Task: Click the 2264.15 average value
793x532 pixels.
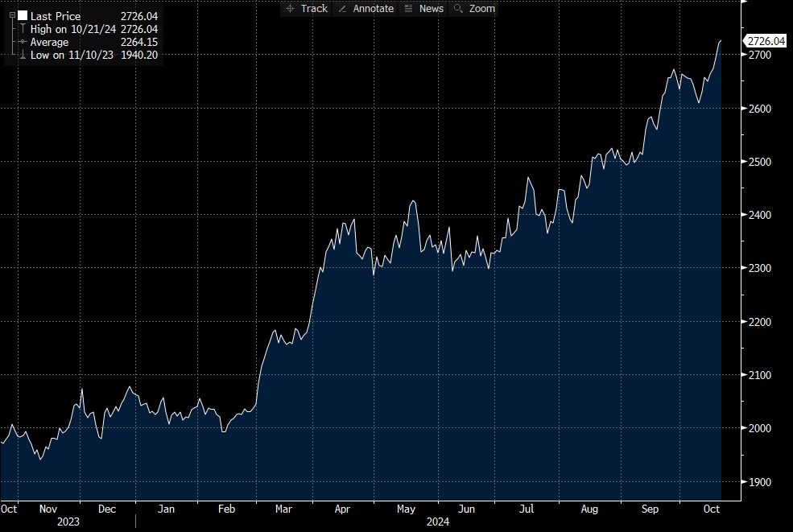Action: tap(139, 43)
